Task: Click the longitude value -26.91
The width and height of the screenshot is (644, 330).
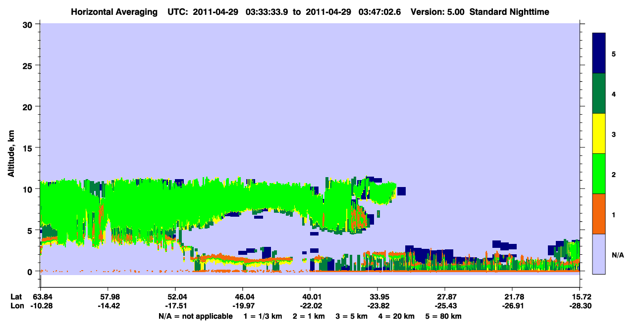Action: coord(512,306)
